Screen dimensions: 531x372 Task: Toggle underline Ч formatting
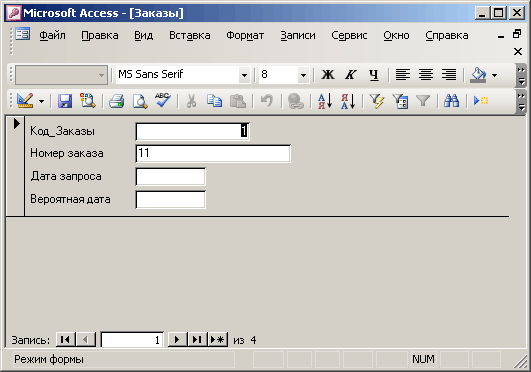(x=374, y=75)
